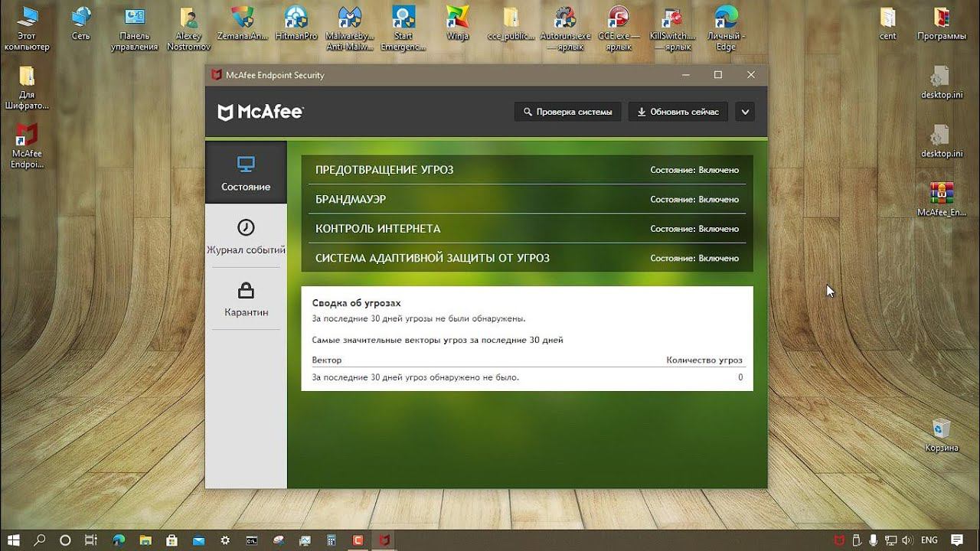The height and width of the screenshot is (551, 980).
Task: Open Cortana from the taskbar
Action: pyautogui.click(x=65, y=540)
